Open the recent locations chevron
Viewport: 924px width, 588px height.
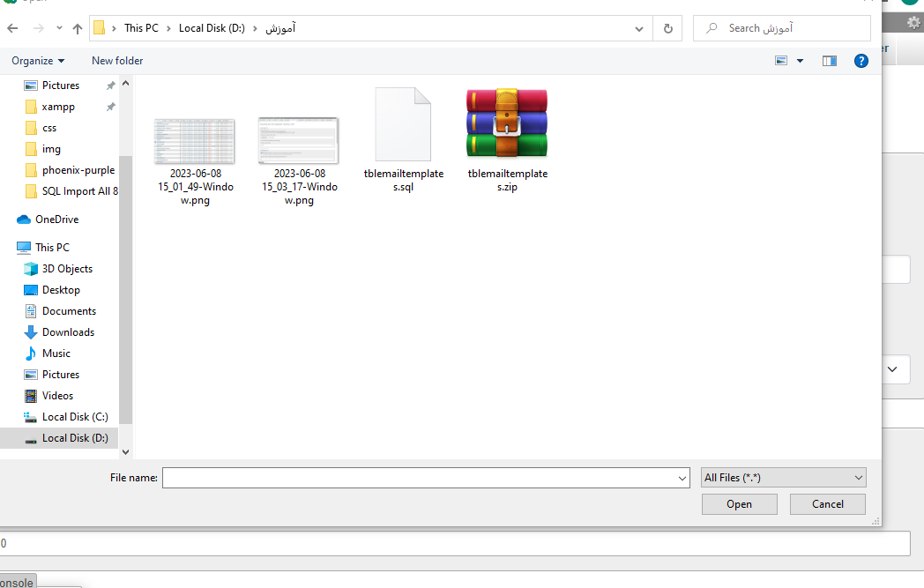click(x=59, y=27)
